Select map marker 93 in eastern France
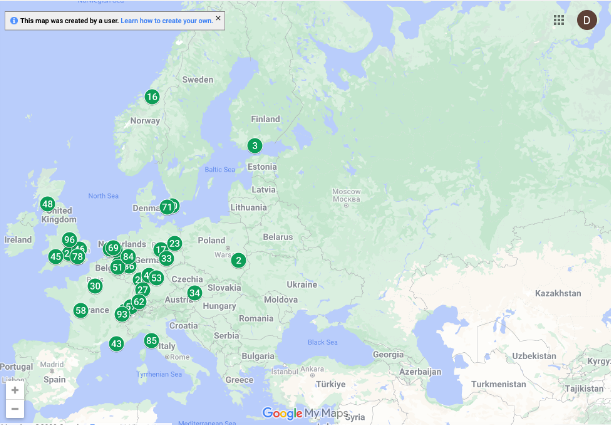This screenshot has width=612, height=426. 122,314
